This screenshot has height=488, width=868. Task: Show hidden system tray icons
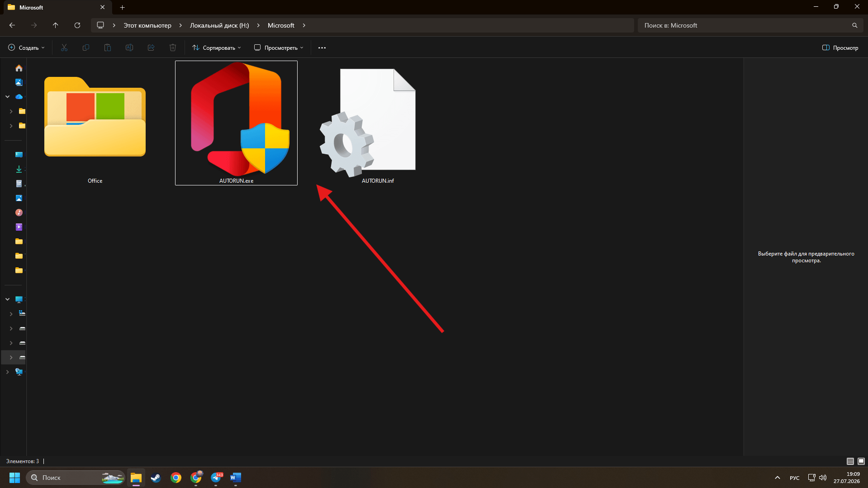tap(778, 478)
